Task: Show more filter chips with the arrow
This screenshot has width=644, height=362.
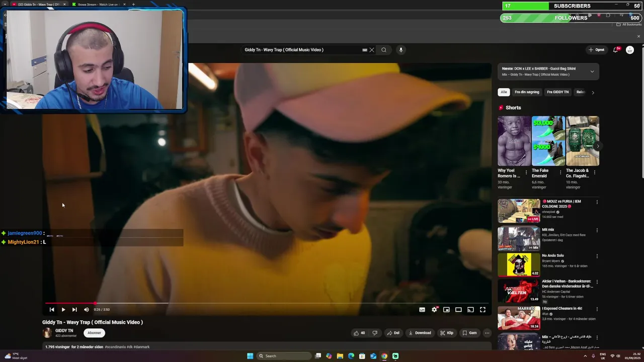Action: pos(593,93)
